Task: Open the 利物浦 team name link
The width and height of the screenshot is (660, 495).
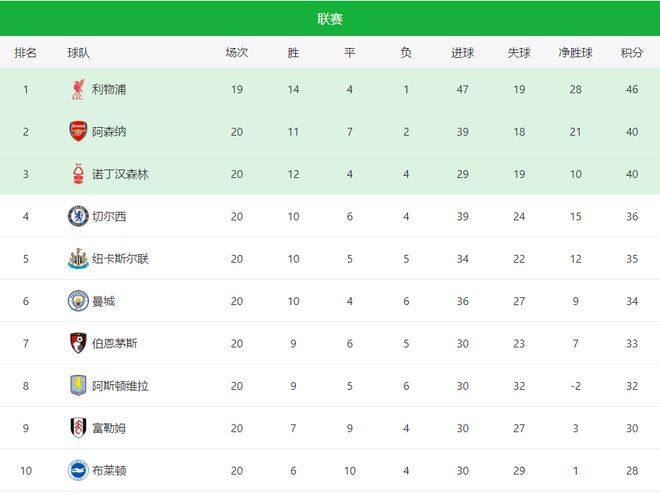Action: [x=108, y=90]
